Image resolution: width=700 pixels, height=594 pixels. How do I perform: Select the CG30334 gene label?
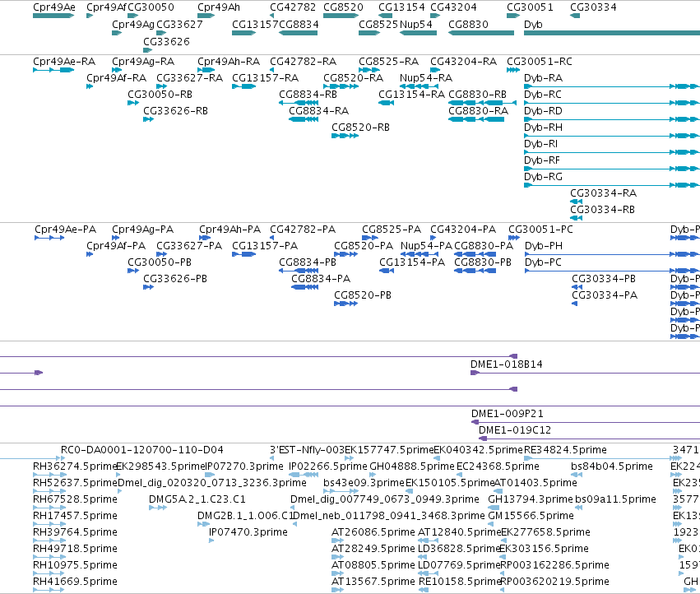tap(593, 7)
